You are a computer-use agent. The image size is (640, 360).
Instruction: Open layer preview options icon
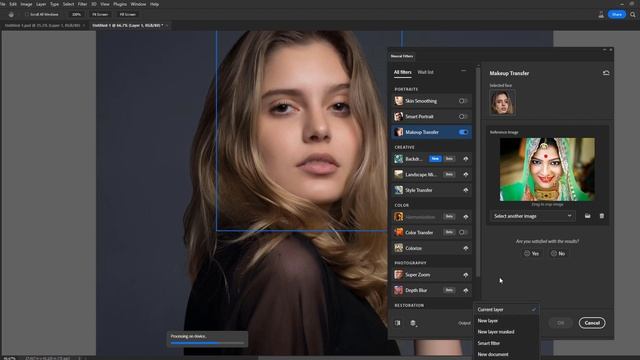click(413, 323)
